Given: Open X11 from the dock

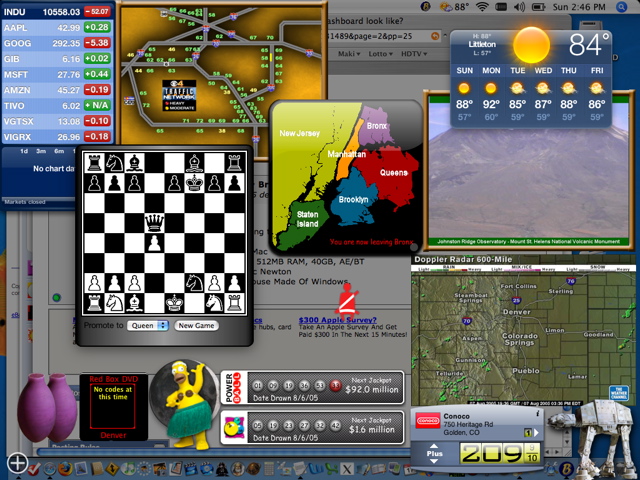Looking at the screenshot, I should (347, 469).
